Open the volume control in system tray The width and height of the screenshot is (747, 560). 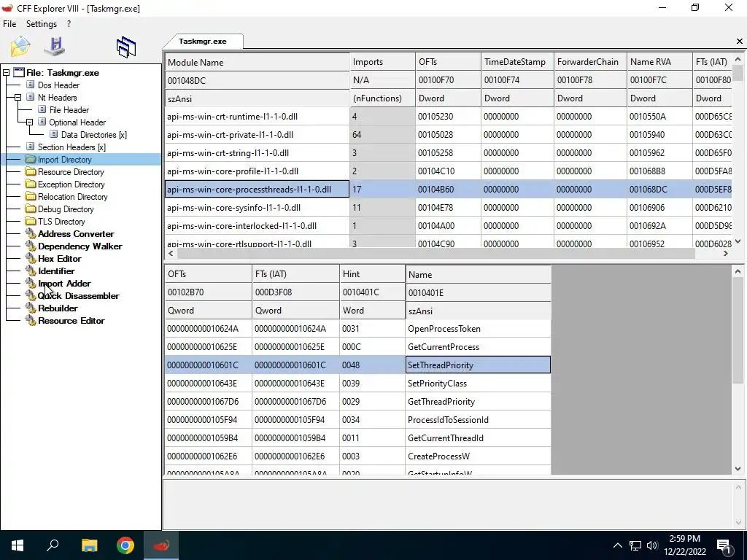pos(652,545)
